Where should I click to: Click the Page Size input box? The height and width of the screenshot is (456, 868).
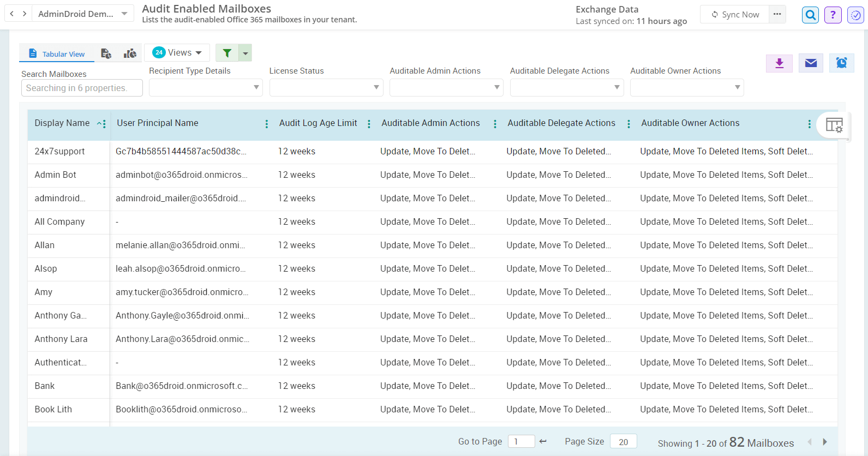click(624, 441)
